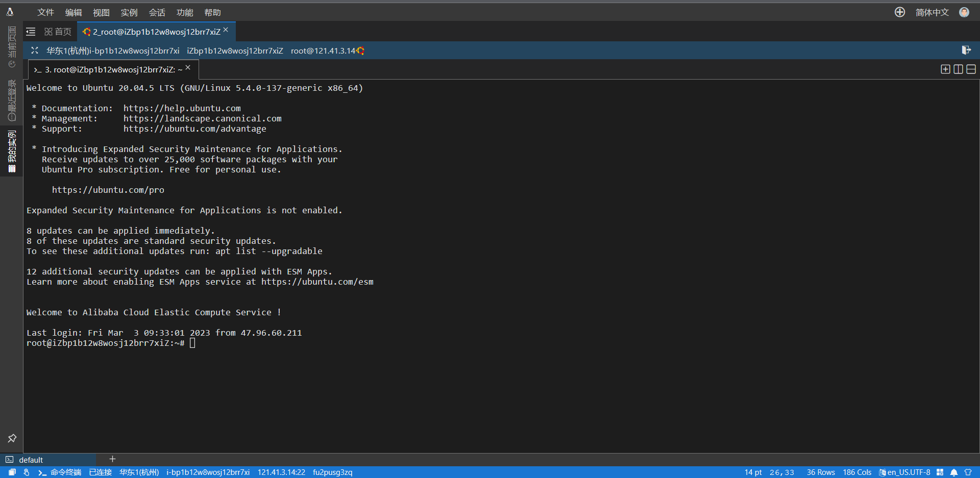Viewport: 980px width, 478px height.
Task: Click the shirt theme icon
Action: (968, 472)
